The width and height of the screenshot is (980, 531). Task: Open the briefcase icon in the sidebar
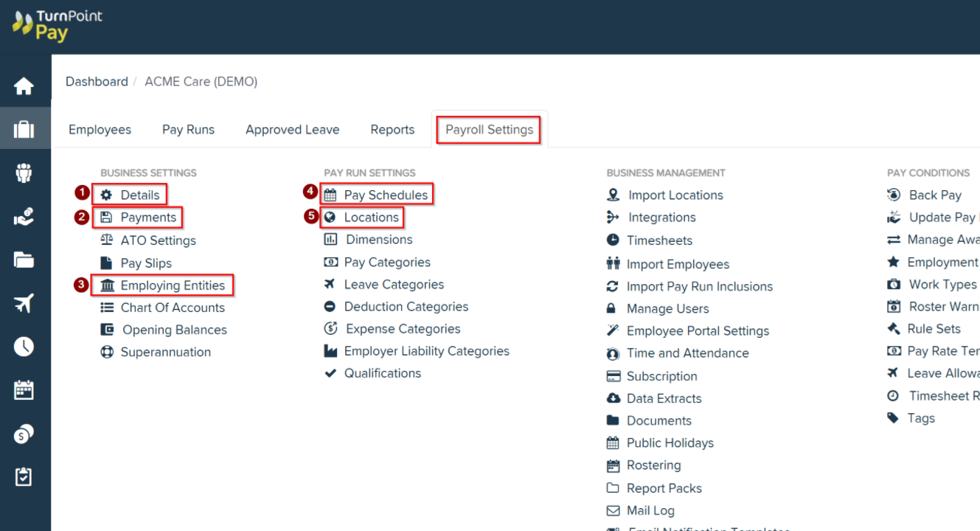[x=24, y=128]
